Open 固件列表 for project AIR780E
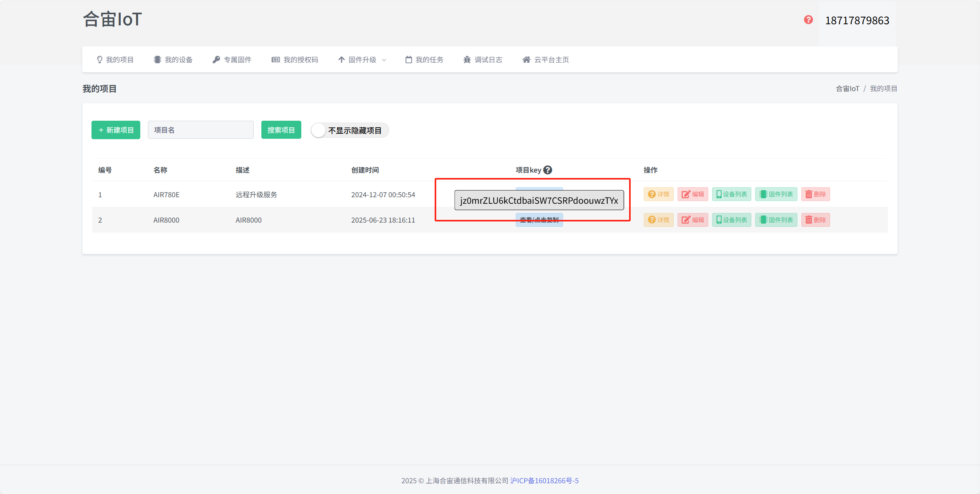Image resolution: width=980 pixels, height=494 pixels. coord(776,194)
